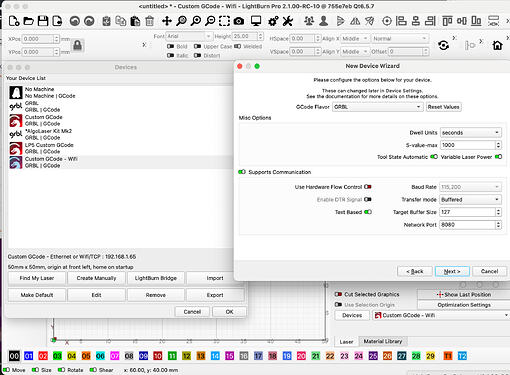This screenshot has width=510, height=375.
Task: Open the Camera capture icon
Action: tap(238, 21)
